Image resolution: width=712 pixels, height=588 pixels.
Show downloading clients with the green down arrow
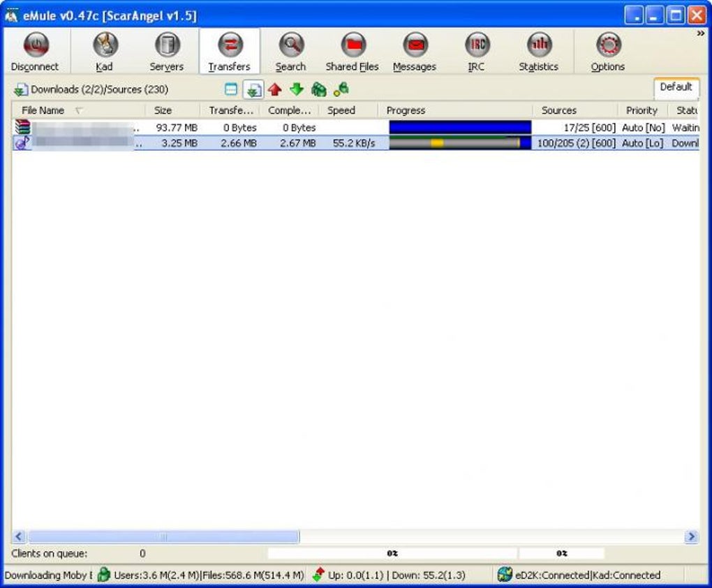point(297,89)
